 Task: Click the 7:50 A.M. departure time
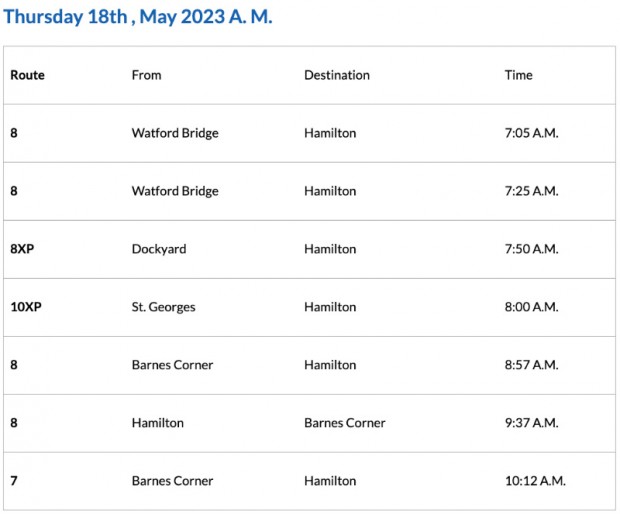coord(531,249)
